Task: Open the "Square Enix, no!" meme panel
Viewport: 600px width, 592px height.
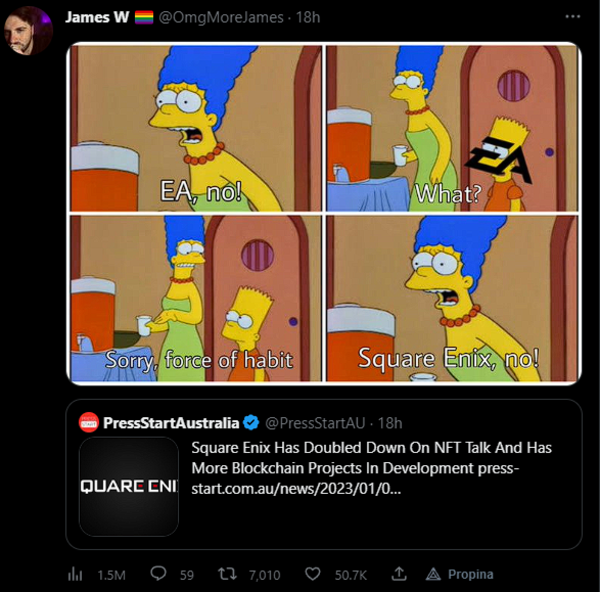Action: tap(453, 298)
